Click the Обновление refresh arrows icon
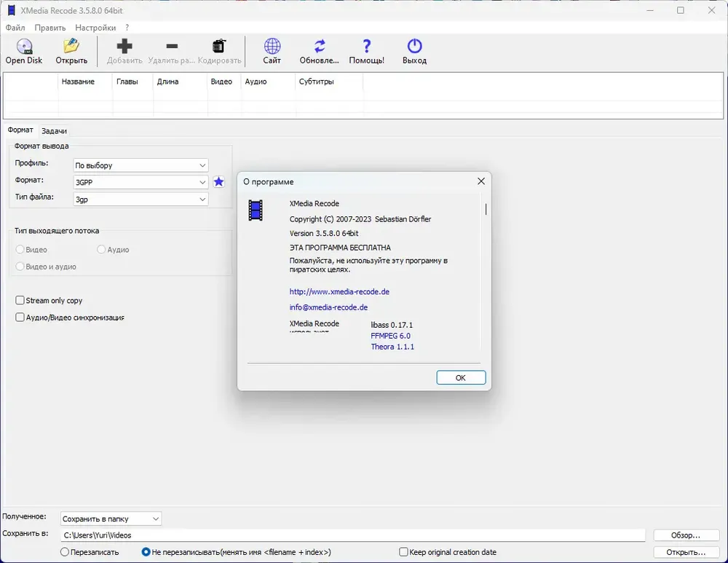The width and height of the screenshot is (728, 563). 320,47
